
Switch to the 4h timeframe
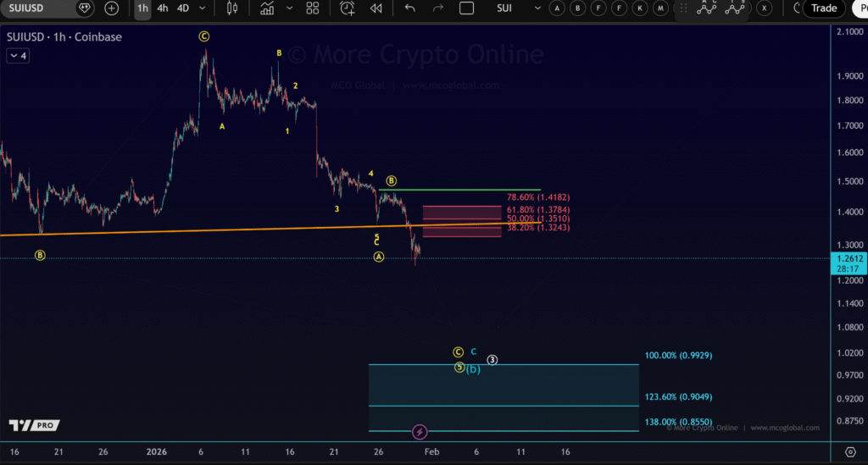point(162,8)
